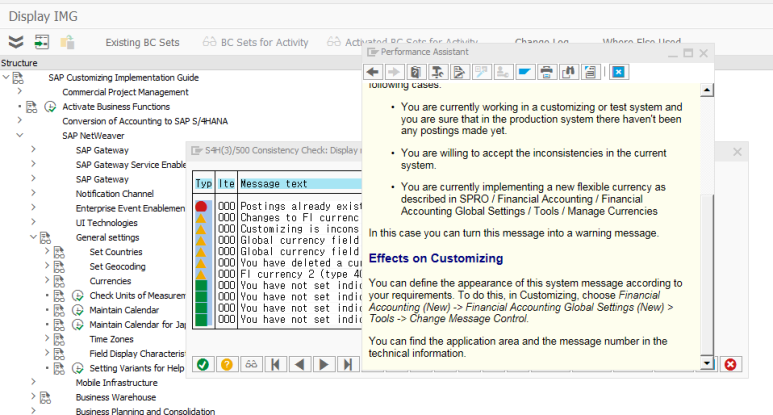The width and height of the screenshot is (773, 415).
Task: Go to next page in Consistency Check
Action: tap(323, 364)
